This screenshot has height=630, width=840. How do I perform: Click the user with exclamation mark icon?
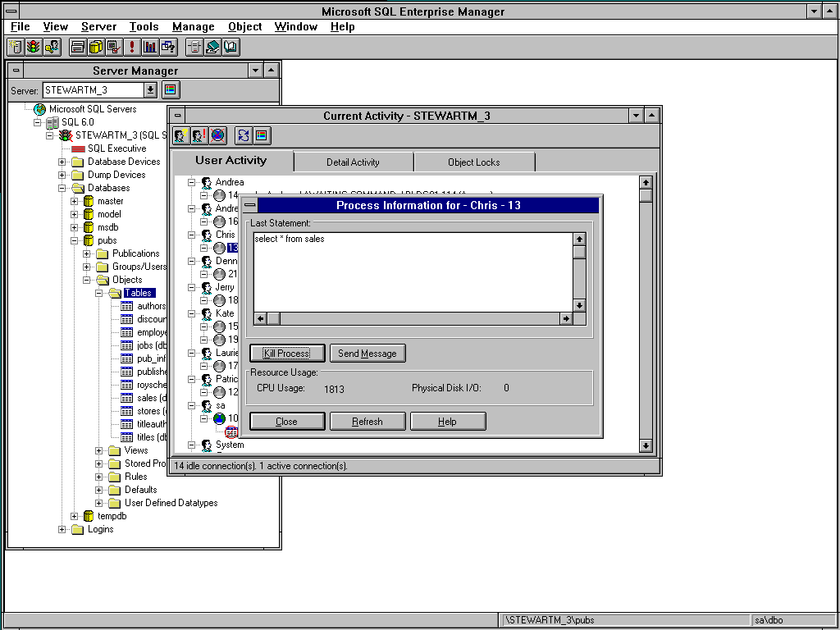[x=199, y=135]
